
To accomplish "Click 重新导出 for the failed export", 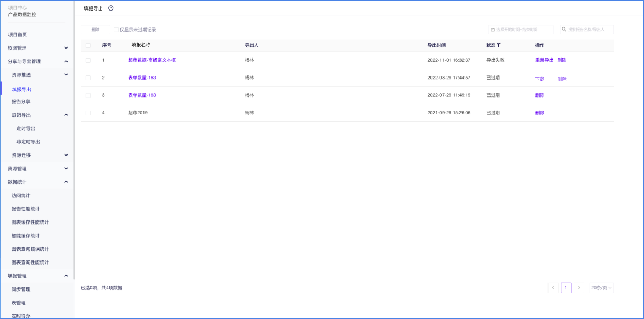I will [544, 60].
